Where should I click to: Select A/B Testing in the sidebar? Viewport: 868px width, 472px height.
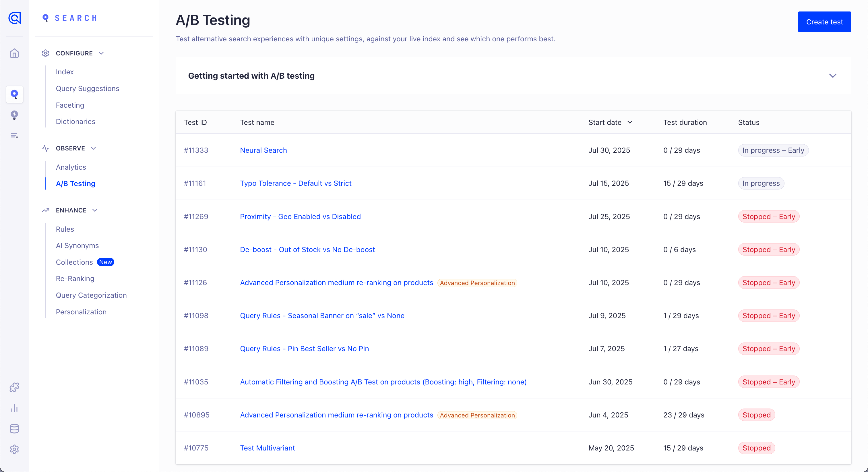tap(75, 183)
